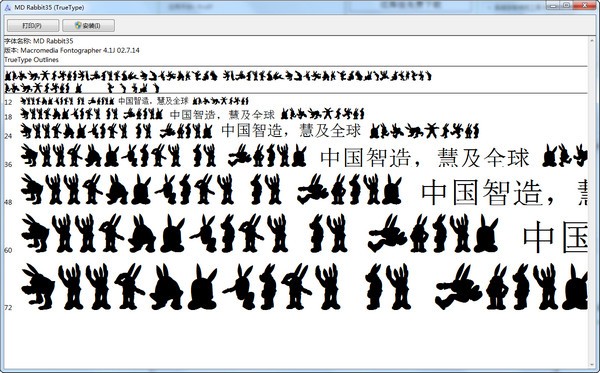
Task: Click the window title 'MD Rabbit35 (TrueType)'
Action: (49, 7)
